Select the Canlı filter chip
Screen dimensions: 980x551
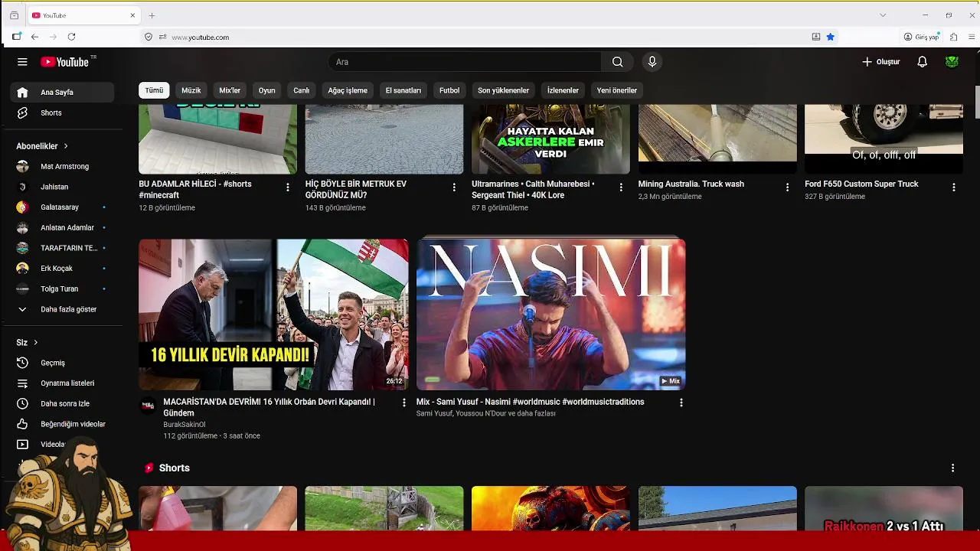pos(302,90)
